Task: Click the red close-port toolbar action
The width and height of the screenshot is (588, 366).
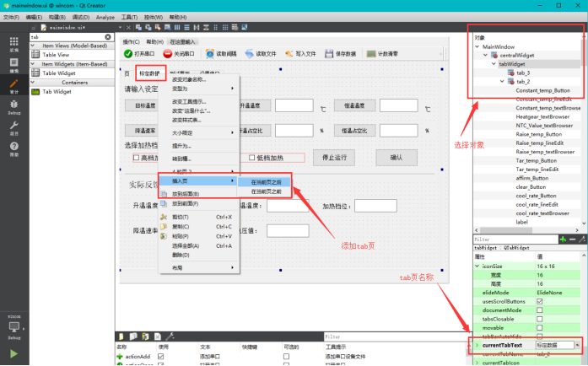Action: 179,54
